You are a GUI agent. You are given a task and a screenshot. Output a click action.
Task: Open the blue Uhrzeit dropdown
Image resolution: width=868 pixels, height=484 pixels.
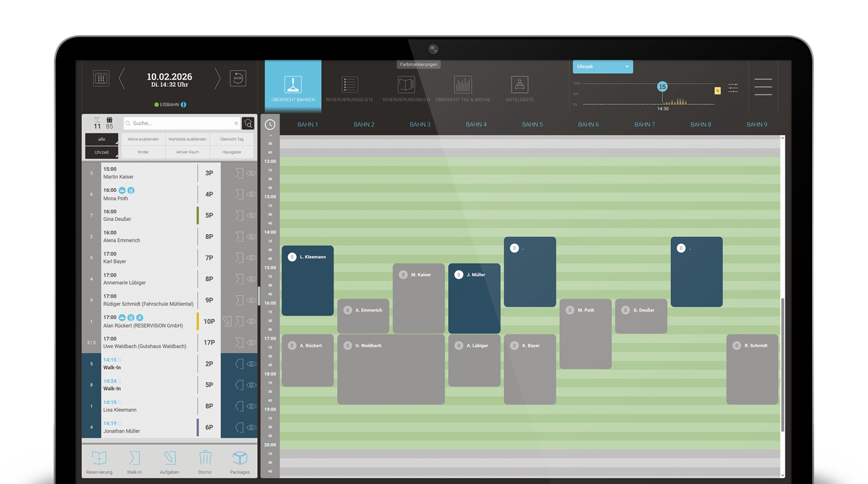[602, 67]
